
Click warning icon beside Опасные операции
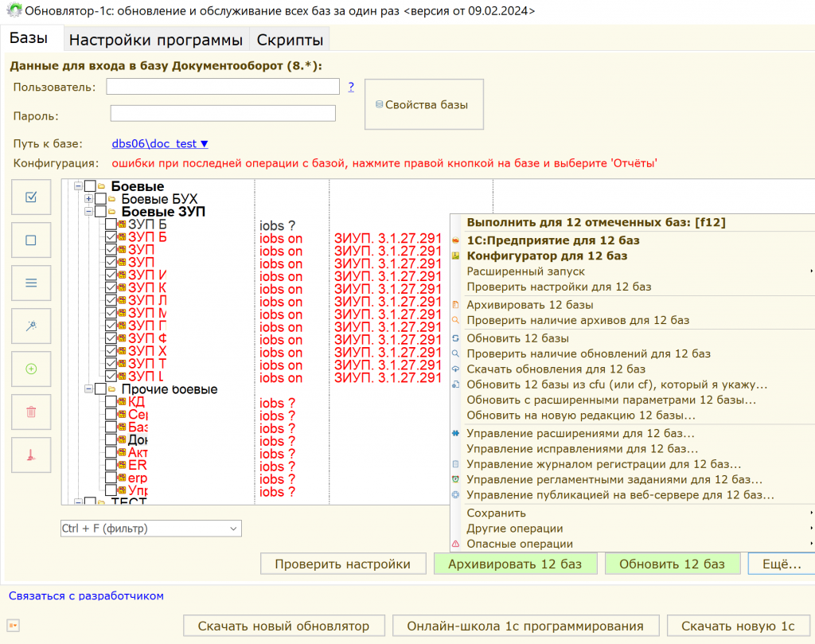point(456,544)
